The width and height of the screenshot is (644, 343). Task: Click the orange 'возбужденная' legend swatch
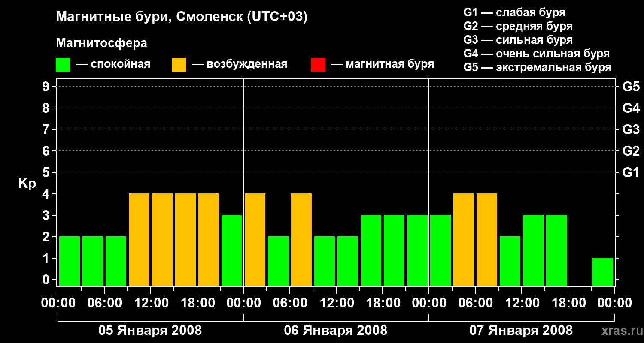179,65
